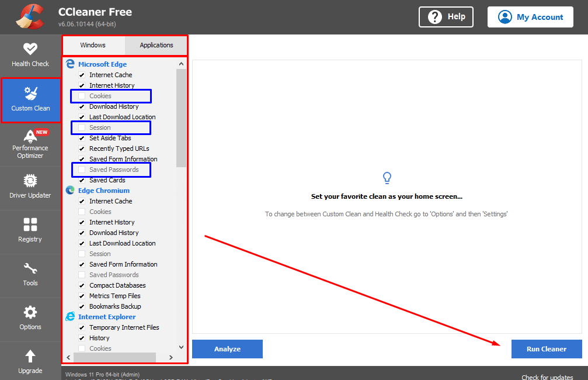
Task: Click Microsoft Edge Last Download Location label
Action: pyautogui.click(x=122, y=117)
